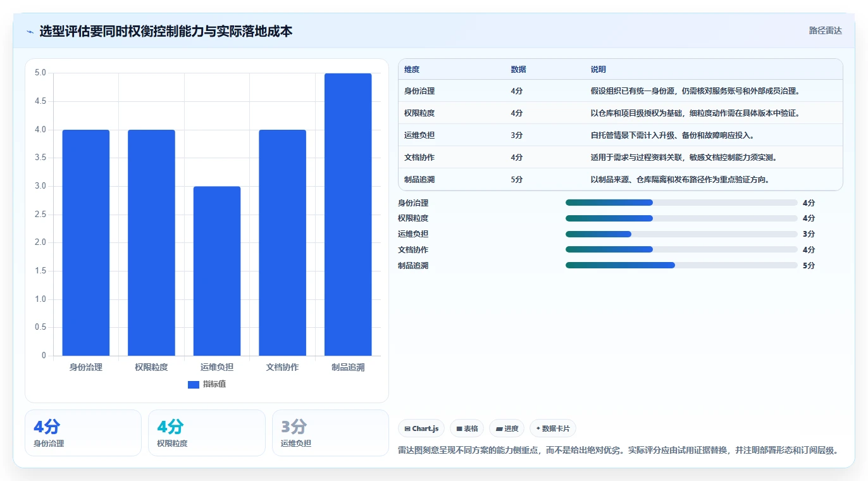
Task: Click the 文档协作 progress bar
Action: tap(681, 249)
